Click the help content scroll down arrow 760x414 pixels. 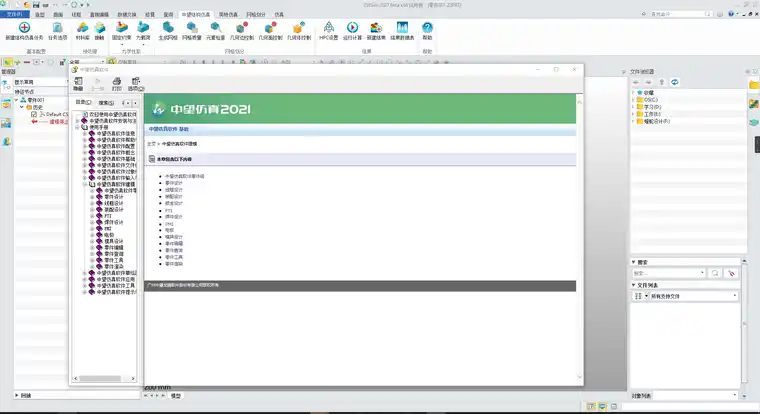579,377
